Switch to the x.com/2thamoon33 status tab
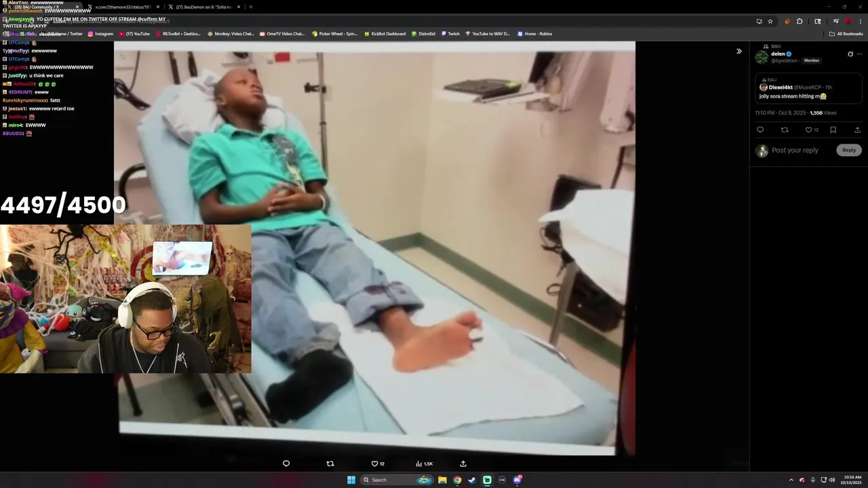Viewport: 868px width, 488px height. pyautogui.click(x=123, y=7)
